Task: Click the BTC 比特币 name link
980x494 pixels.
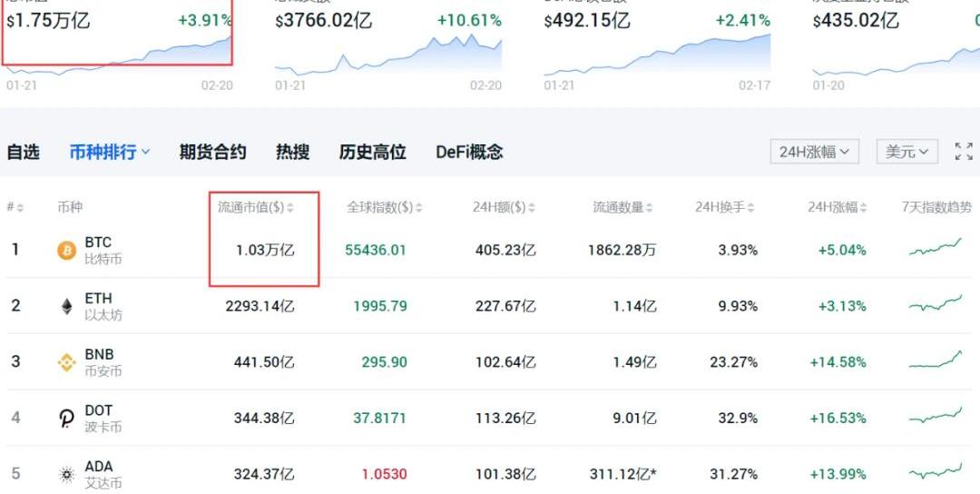Action: [x=102, y=251]
